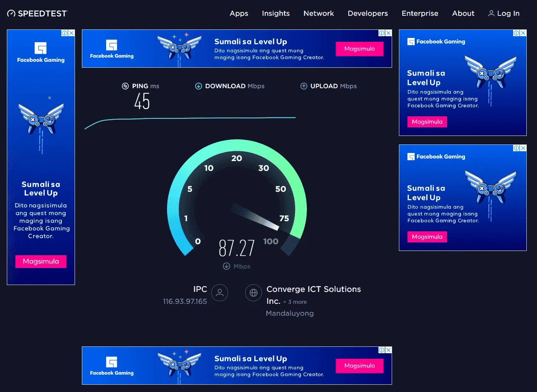Click Magsimula in the bottom banner ad
The image size is (537, 392).
pos(360,366)
